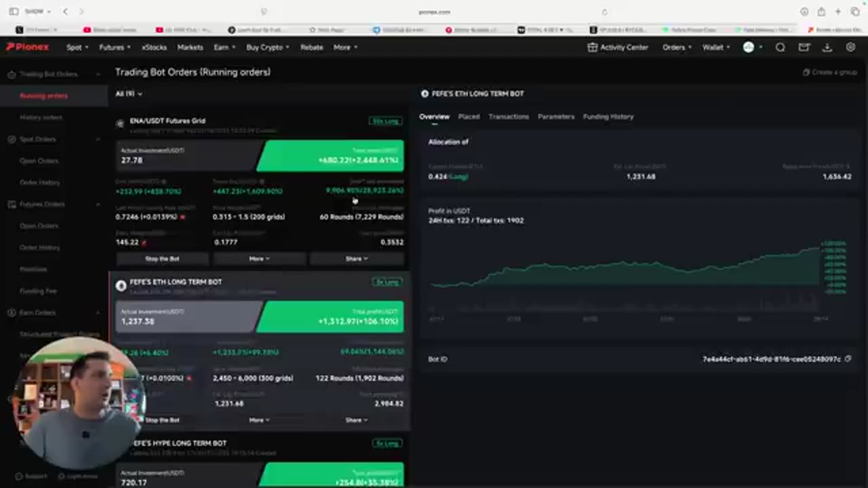Open More dropdown on ENA/USDT bot card

[x=259, y=258]
